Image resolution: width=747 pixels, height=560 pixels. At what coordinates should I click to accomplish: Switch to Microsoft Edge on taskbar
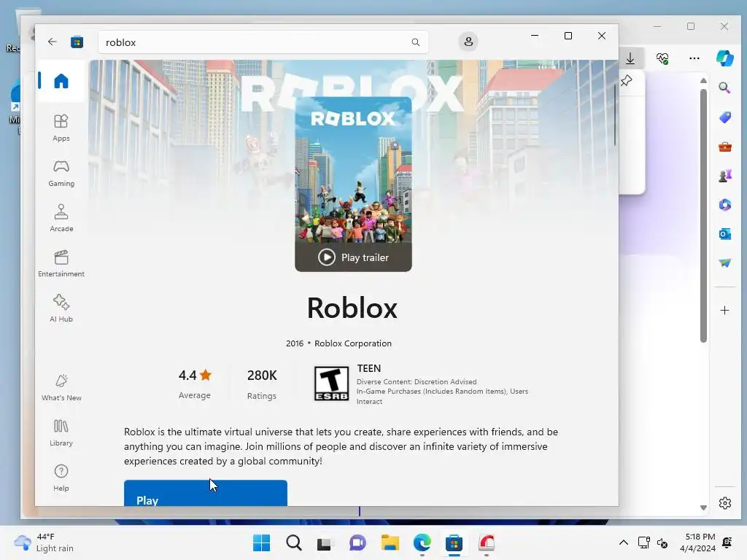(x=422, y=542)
